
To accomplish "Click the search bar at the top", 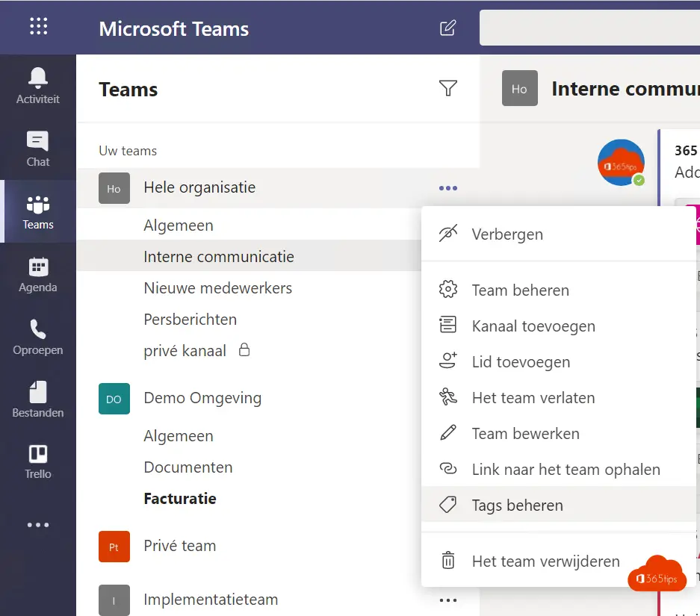I will coord(589,27).
